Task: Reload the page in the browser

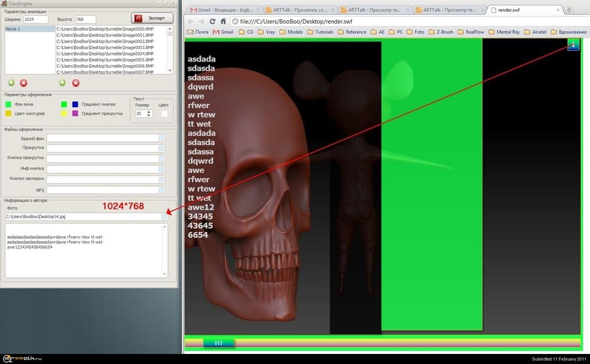Action: point(212,21)
